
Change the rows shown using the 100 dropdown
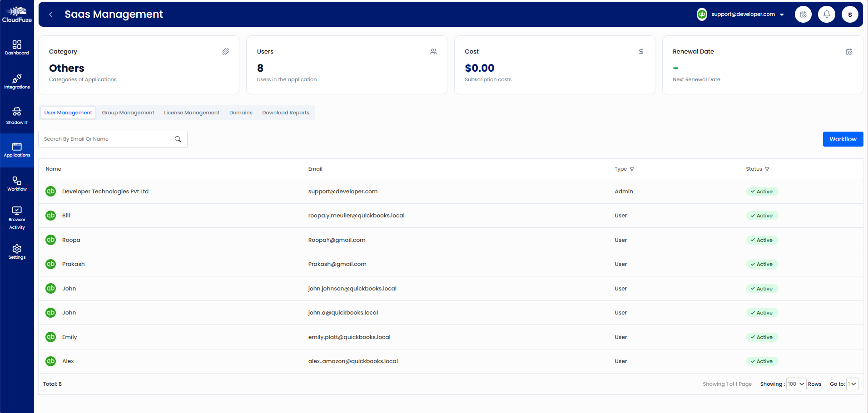796,383
